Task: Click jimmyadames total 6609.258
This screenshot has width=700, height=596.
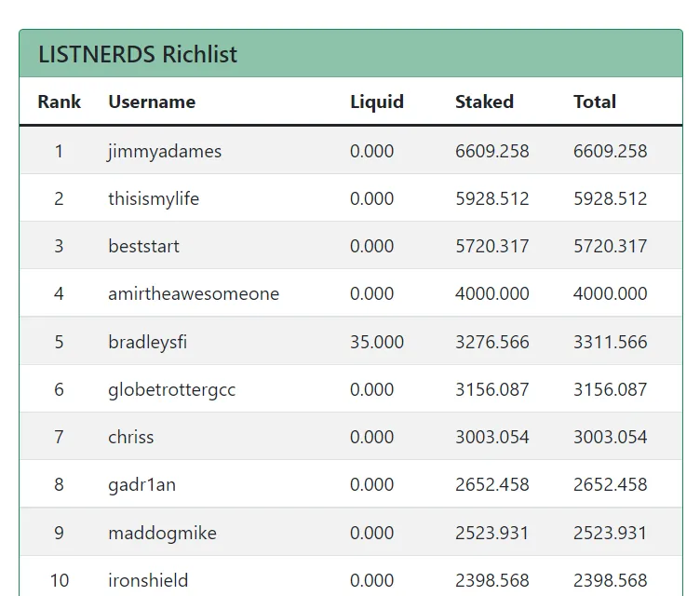Action: 611,152
